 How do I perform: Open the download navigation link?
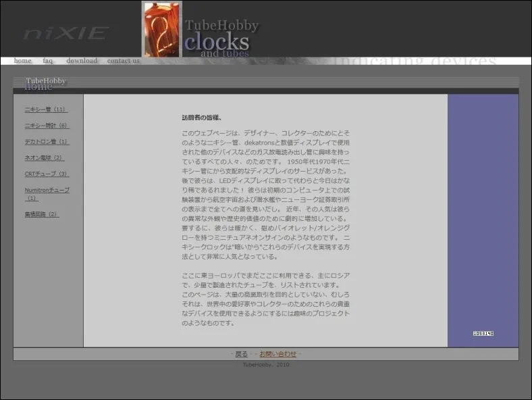pyautogui.click(x=82, y=61)
